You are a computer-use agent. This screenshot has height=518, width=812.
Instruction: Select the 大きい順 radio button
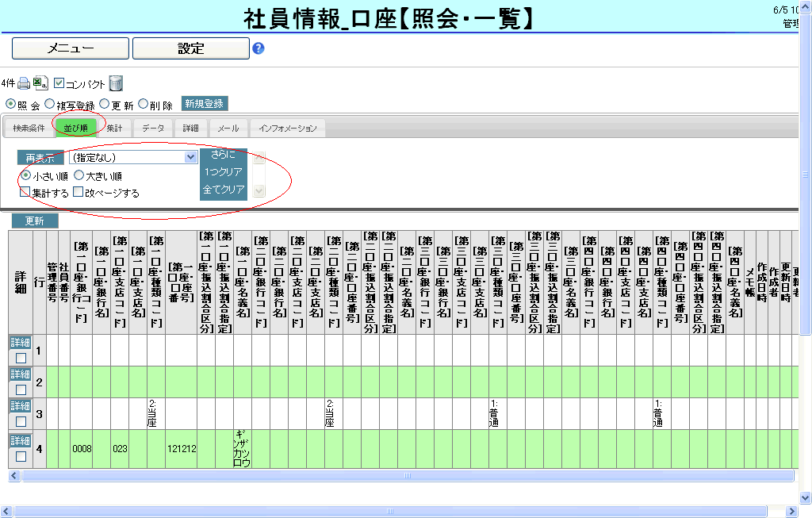click(x=79, y=175)
